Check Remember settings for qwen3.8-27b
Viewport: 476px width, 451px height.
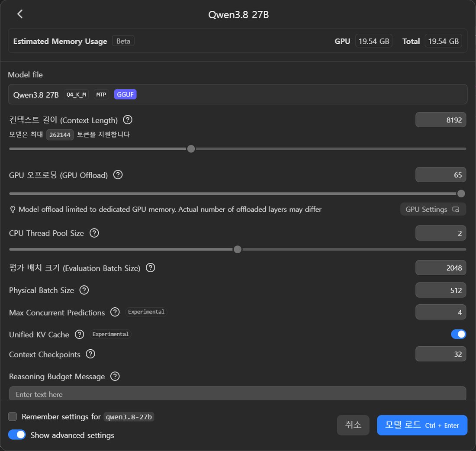pyautogui.click(x=13, y=416)
